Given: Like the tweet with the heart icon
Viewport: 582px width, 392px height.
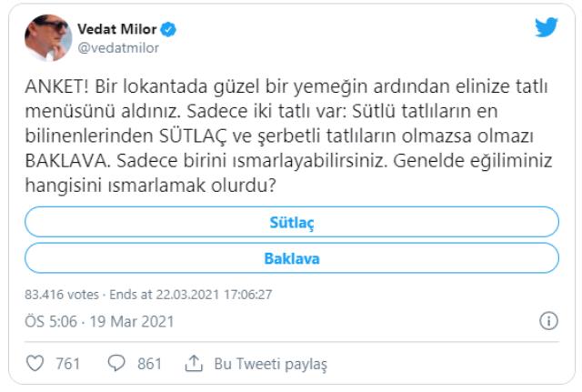Looking at the screenshot, I should tap(35, 364).
